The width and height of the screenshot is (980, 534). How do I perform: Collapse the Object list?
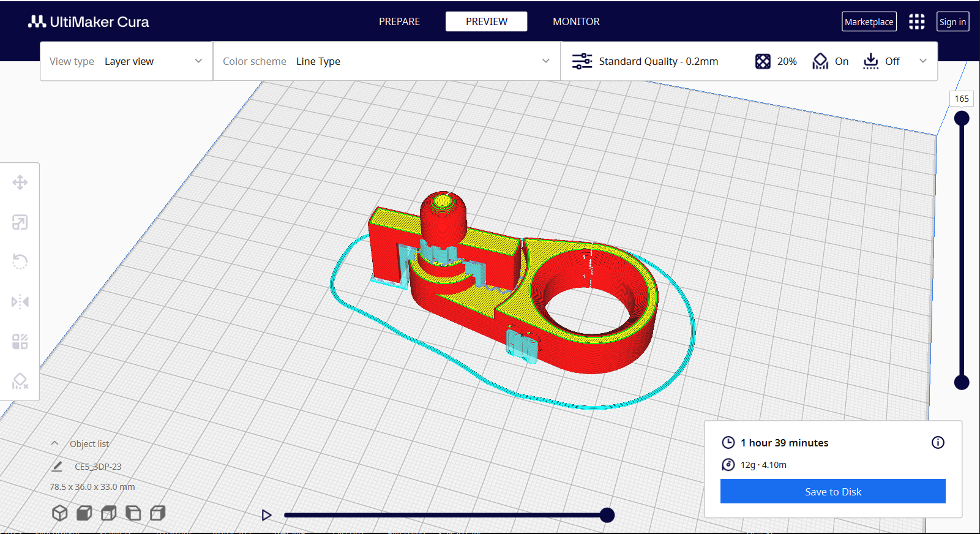click(x=54, y=443)
